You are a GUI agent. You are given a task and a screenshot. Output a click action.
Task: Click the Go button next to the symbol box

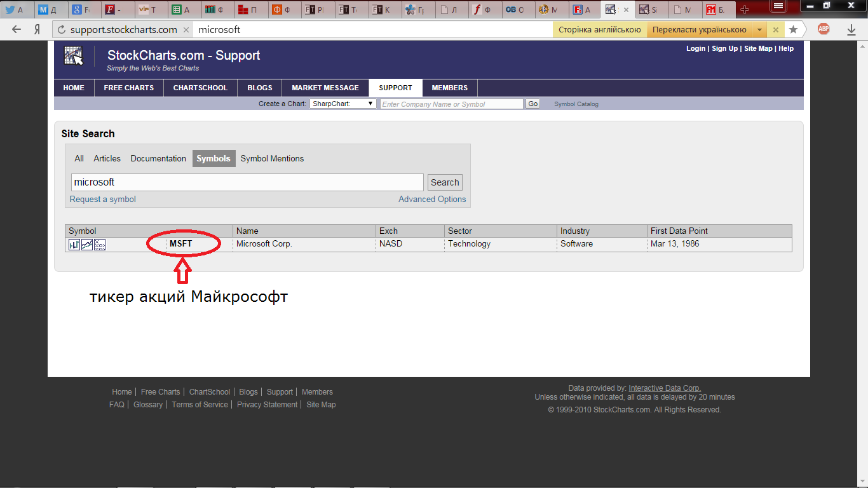(532, 104)
